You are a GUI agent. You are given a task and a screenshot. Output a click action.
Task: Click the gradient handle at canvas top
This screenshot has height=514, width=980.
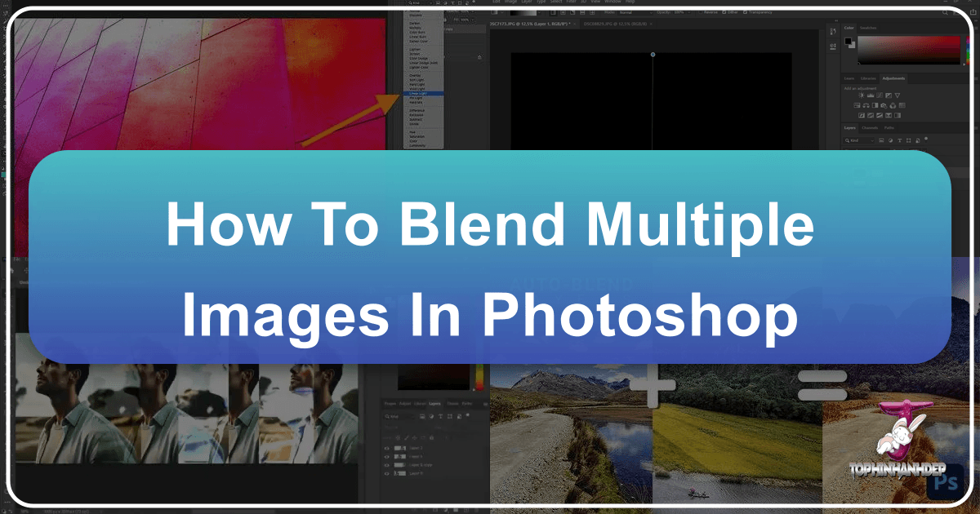point(652,55)
